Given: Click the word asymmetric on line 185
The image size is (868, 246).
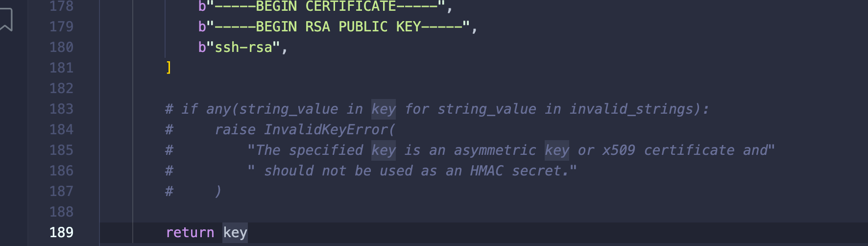Looking at the screenshot, I should pyautogui.click(x=495, y=150).
